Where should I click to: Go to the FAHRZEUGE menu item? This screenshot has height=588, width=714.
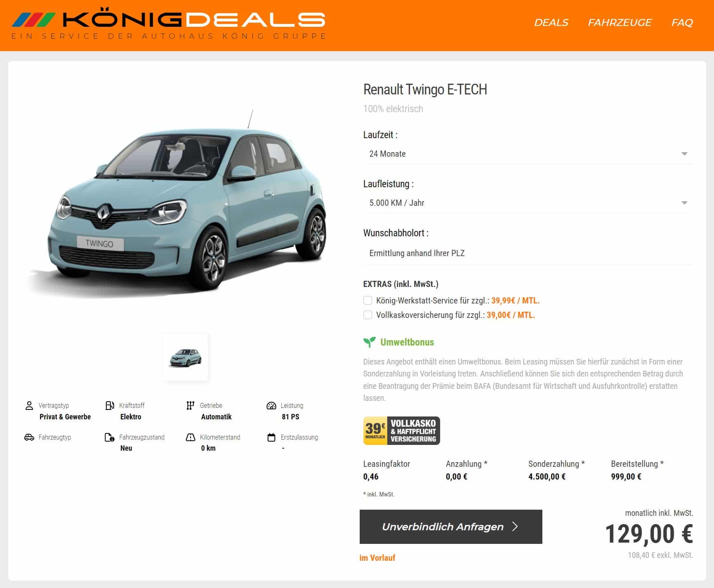620,22
